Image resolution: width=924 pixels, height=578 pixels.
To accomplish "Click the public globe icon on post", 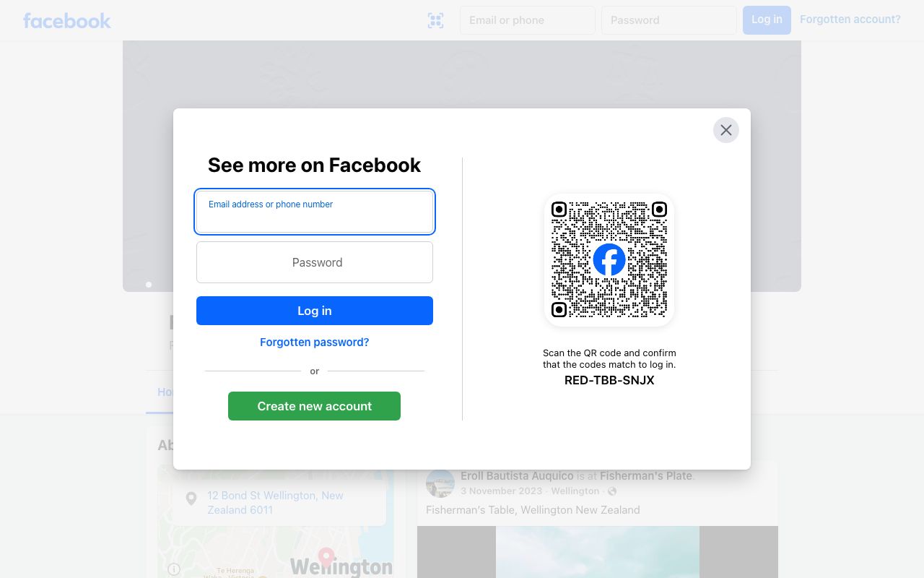I will (612, 491).
